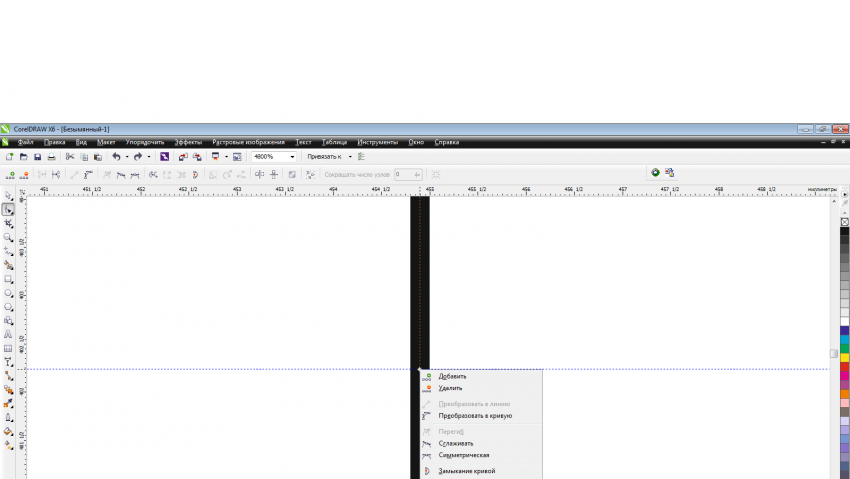Select the Pick tool in toolbox
Viewport: 850px width, 479px height.
[x=8, y=196]
